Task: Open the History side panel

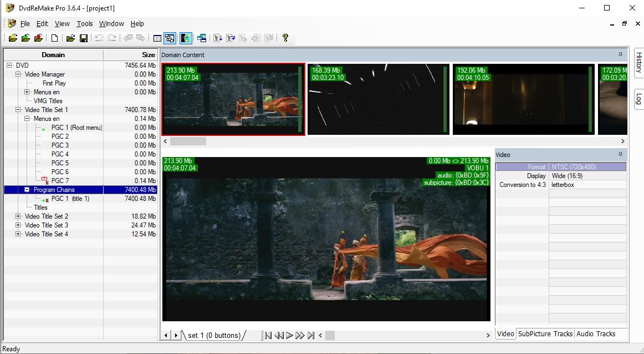Action: 638,63
